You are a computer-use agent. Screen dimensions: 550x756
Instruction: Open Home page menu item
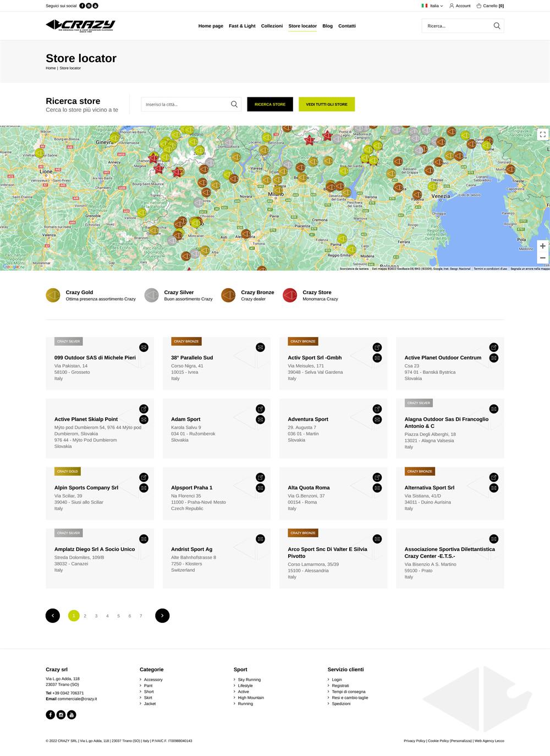click(211, 26)
